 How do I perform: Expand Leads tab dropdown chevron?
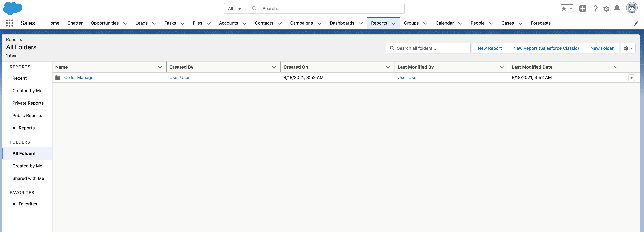click(154, 23)
